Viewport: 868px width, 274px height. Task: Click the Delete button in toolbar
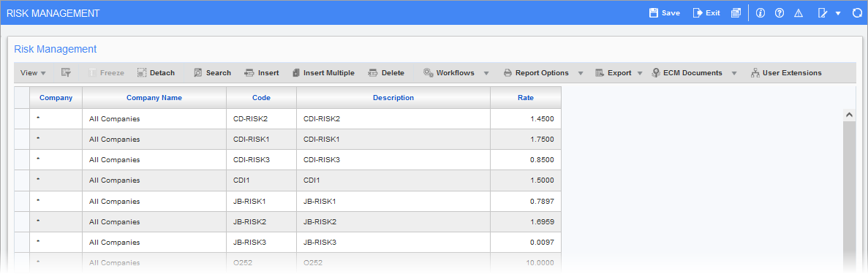386,72
